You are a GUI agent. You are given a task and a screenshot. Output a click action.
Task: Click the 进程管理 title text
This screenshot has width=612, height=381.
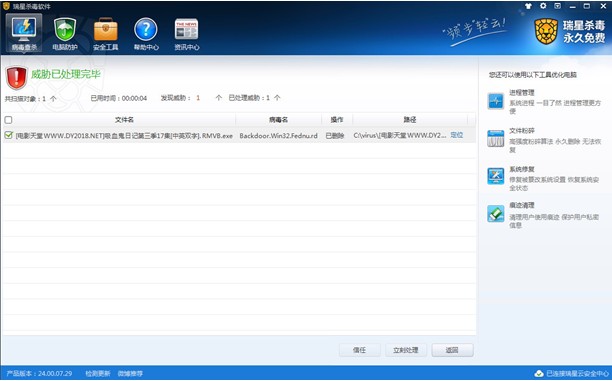(521, 93)
